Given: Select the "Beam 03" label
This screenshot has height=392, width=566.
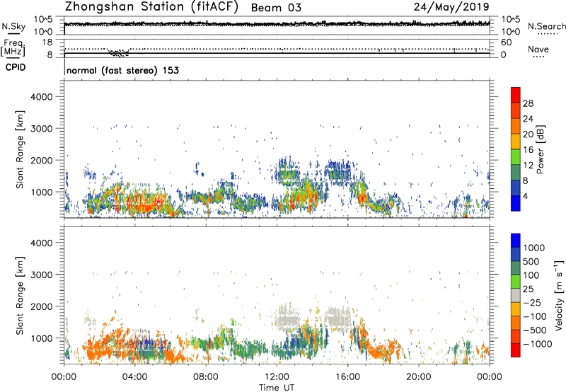Looking at the screenshot, I should coord(276,8).
